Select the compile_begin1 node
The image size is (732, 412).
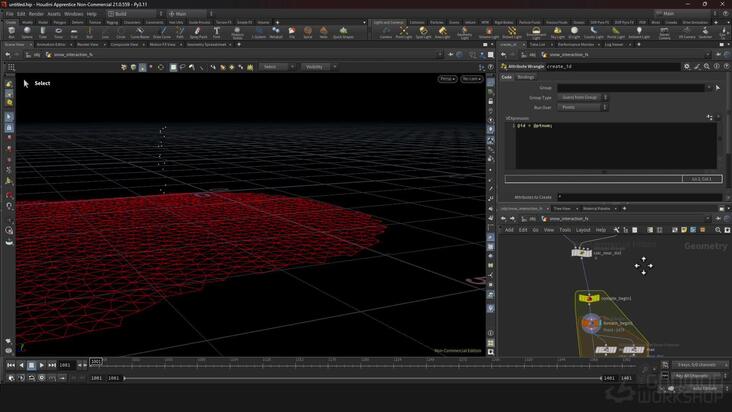tap(589, 298)
